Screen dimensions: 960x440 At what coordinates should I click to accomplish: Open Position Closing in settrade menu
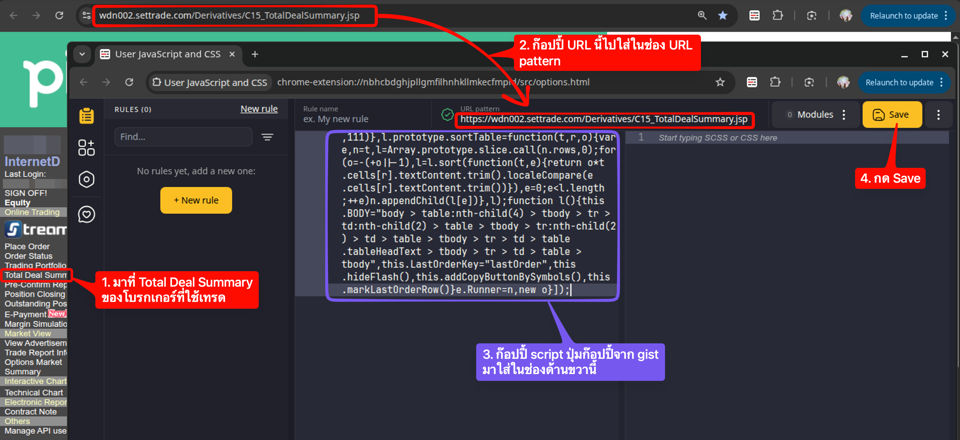[x=35, y=294]
